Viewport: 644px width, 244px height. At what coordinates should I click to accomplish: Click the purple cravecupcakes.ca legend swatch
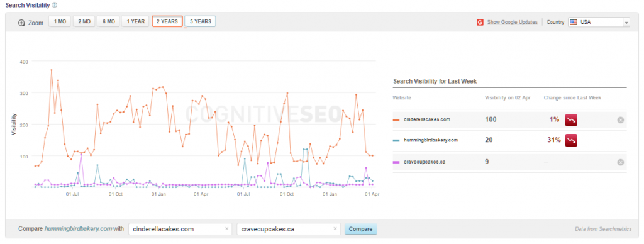click(396, 162)
